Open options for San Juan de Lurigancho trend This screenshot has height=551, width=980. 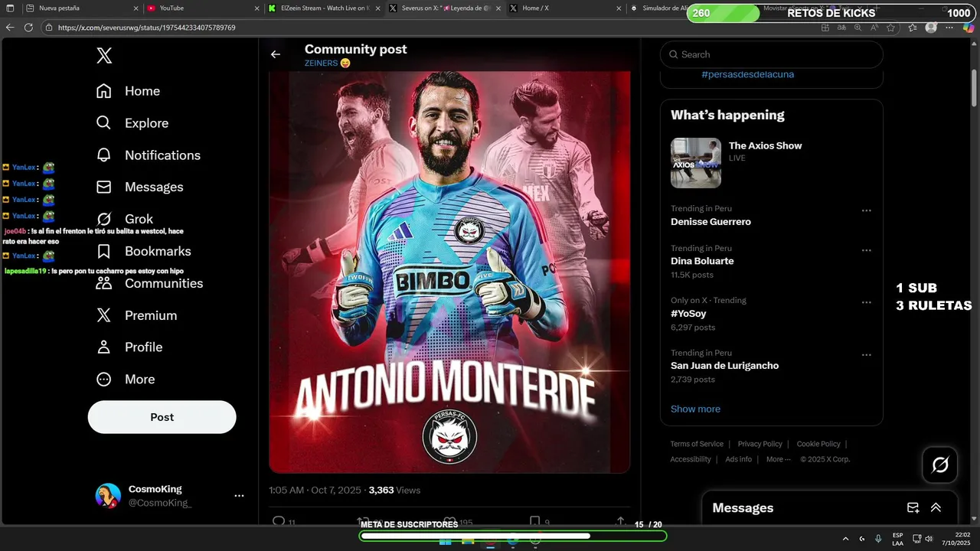tap(867, 355)
